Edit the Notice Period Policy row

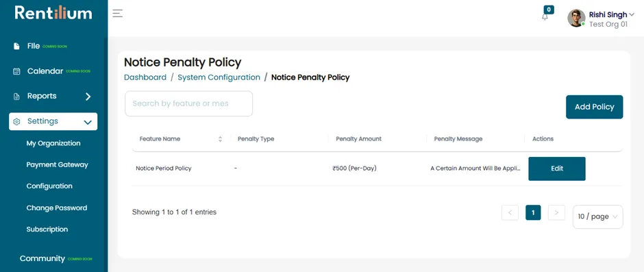[557, 169]
